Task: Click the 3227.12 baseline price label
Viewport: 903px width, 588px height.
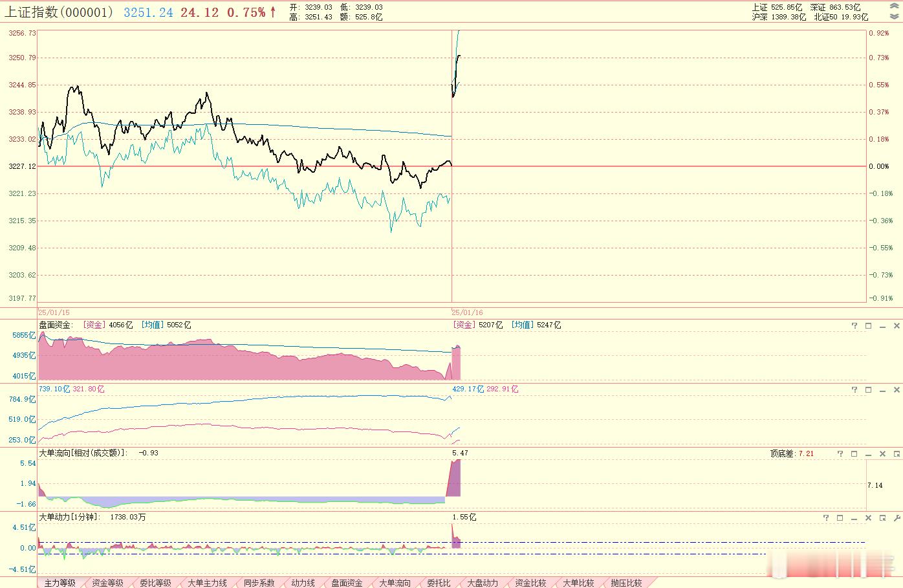Action: coord(23,166)
